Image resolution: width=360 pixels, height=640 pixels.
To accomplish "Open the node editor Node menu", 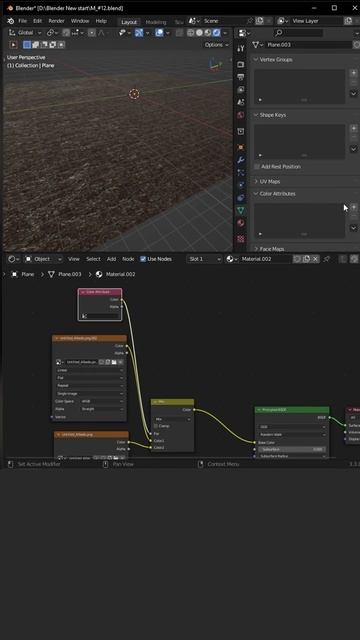I will click(128, 259).
